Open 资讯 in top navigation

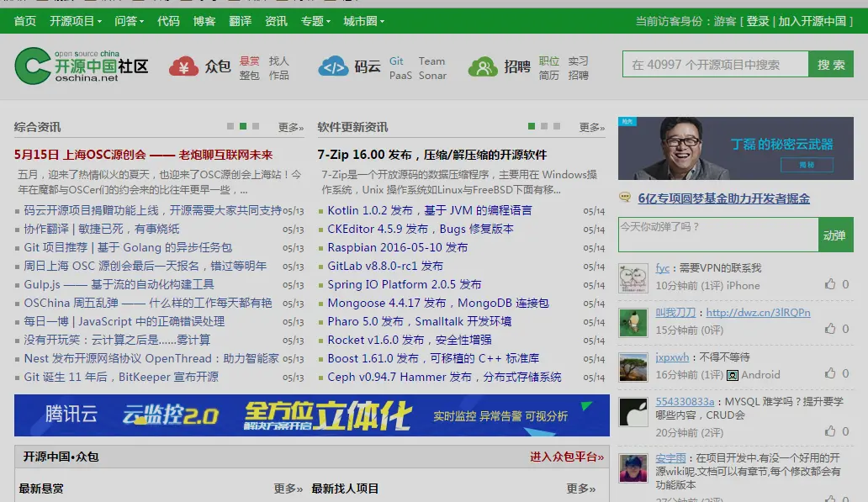pos(276,21)
